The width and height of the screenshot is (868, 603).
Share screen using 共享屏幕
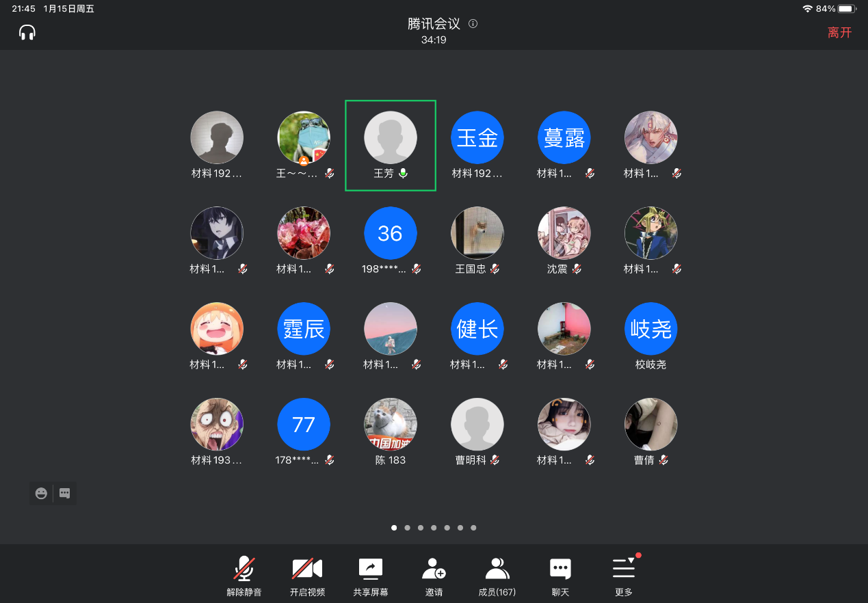point(371,576)
